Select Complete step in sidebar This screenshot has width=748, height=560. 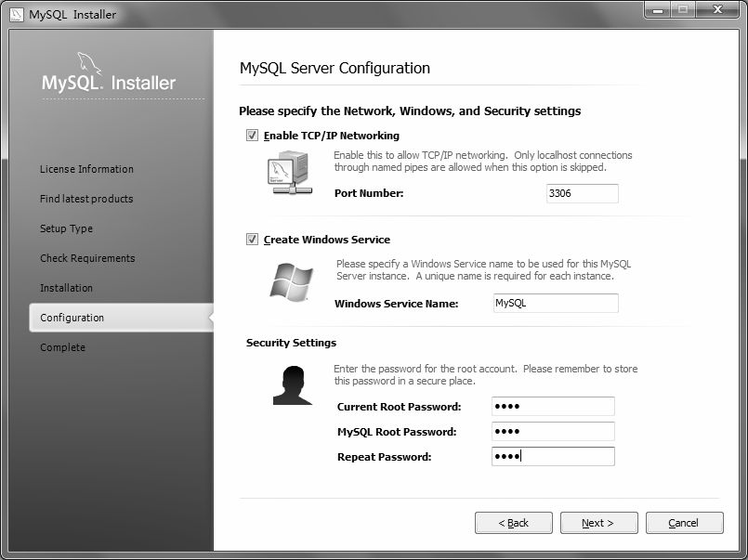point(62,347)
